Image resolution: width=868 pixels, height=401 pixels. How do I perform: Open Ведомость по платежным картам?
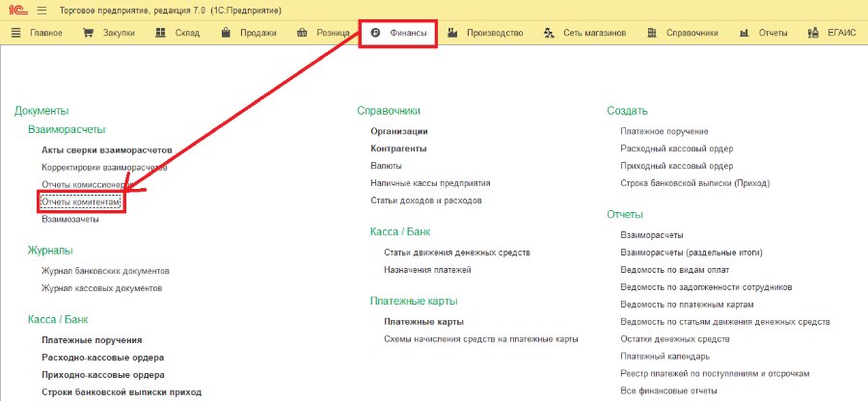(x=687, y=305)
